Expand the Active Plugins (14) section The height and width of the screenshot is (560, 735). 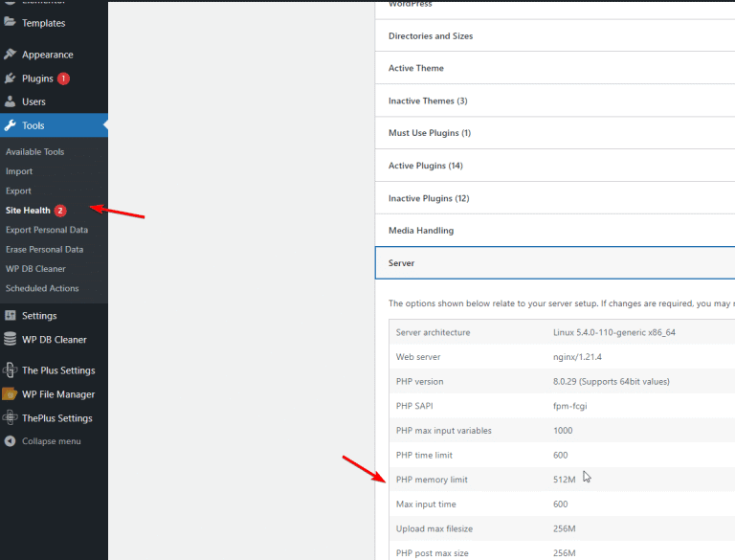tap(425, 166)
